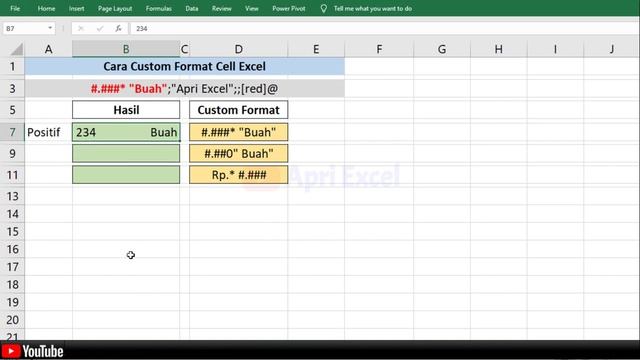The width and height of the screenshot is (640, 360).
Task: Select row 1 header
Action: tap(12, 66)
